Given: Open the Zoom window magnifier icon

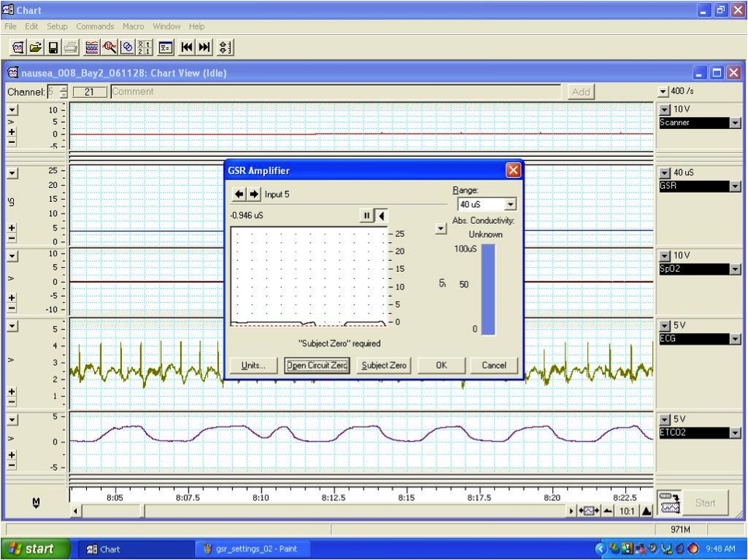Looking at the screenshot, I should click(x=110, y=47).
